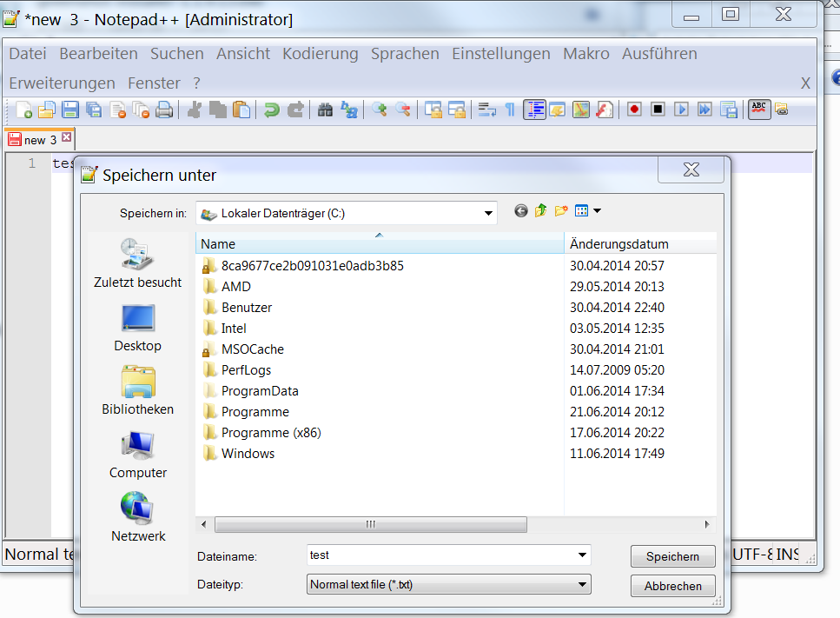This screenshot has height=618, width=840.
Task: Click the Save all files toolbar icon
Action: pyautogui.click(x=94, y=110)
